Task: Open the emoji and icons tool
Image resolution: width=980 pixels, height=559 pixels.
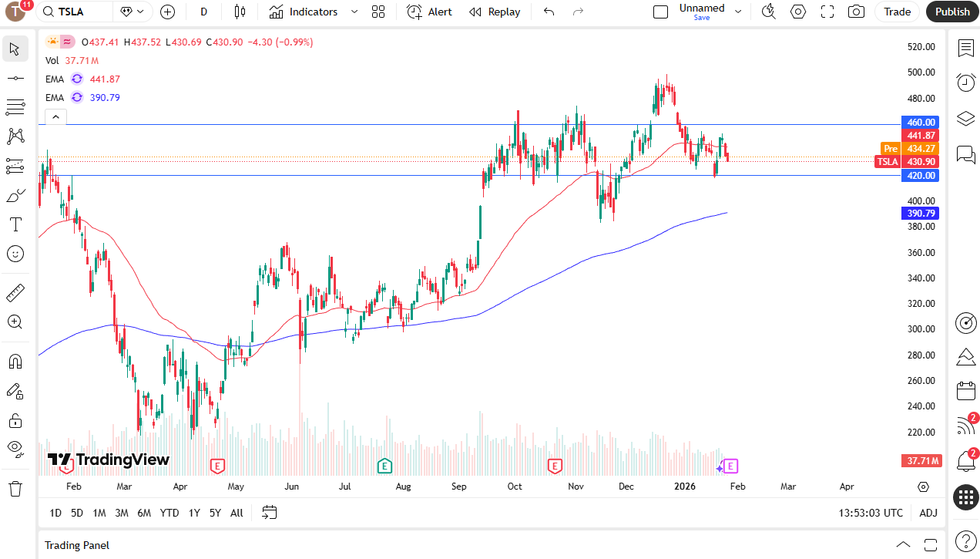Action: pyautogui.click(x=15, y=254)
